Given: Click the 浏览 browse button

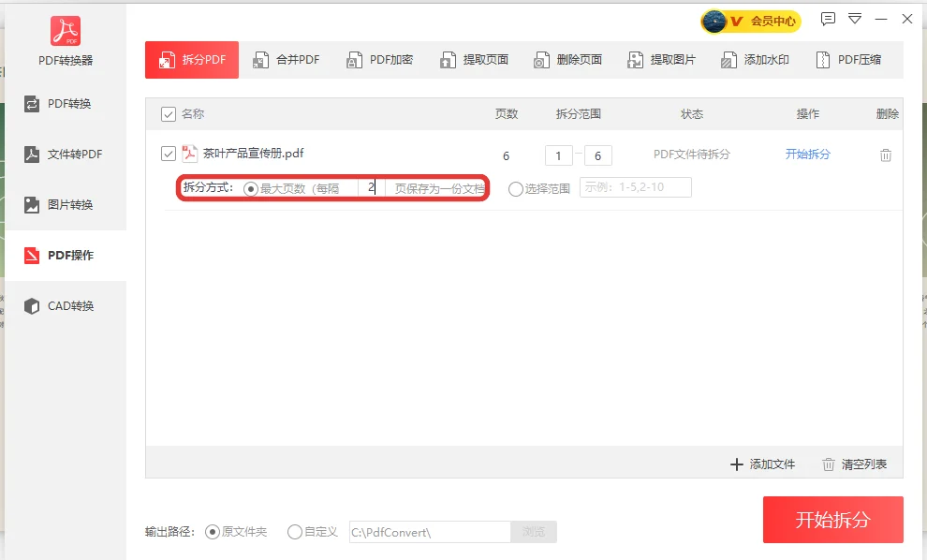Looking at the screenshot, I should point(534,532).
